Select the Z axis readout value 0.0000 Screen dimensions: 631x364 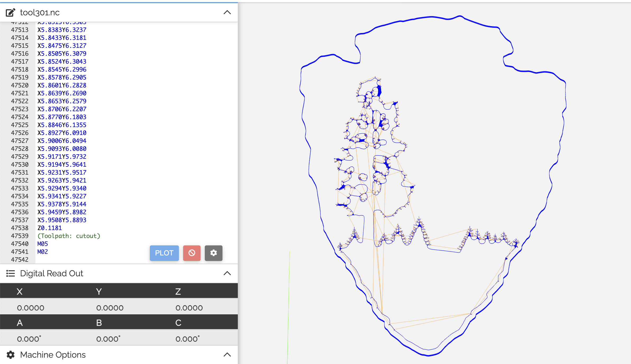point(189,308)
